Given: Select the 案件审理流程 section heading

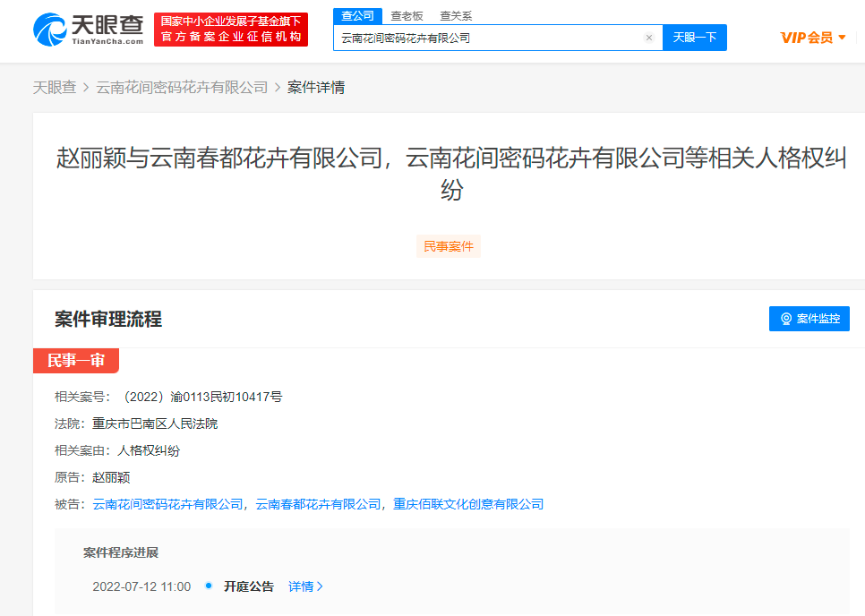Looking at the screenshot, I should (x=108, y=319).
